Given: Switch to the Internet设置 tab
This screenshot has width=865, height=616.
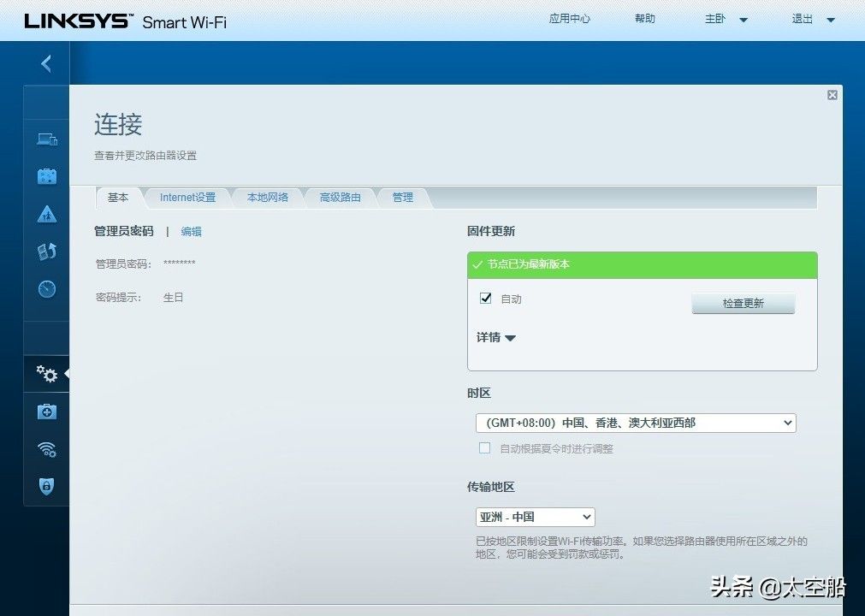Looking at the screenshot, I should click(x=187, y=198).
